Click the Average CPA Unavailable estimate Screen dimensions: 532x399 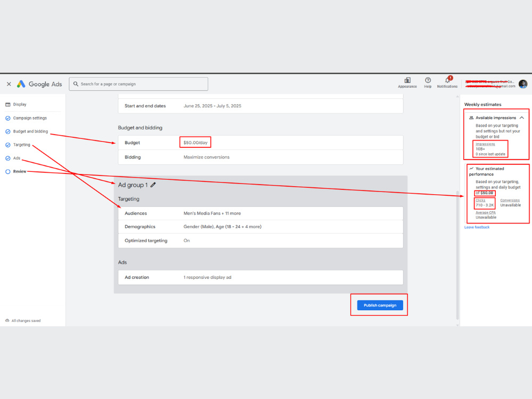coord(486,215)
